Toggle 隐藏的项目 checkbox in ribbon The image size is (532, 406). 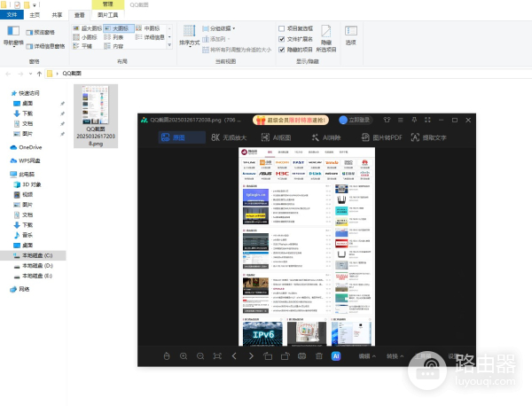(x=282, y=50)
